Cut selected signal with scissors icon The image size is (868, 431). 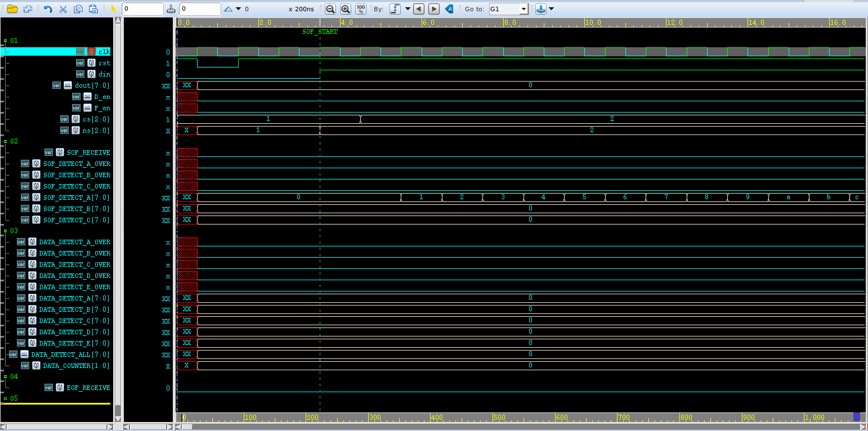[63, 9]
